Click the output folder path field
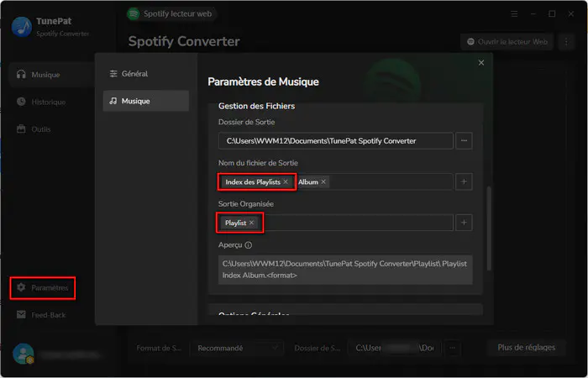This screenshot has width=588, height=378. [x=336, y=141]
